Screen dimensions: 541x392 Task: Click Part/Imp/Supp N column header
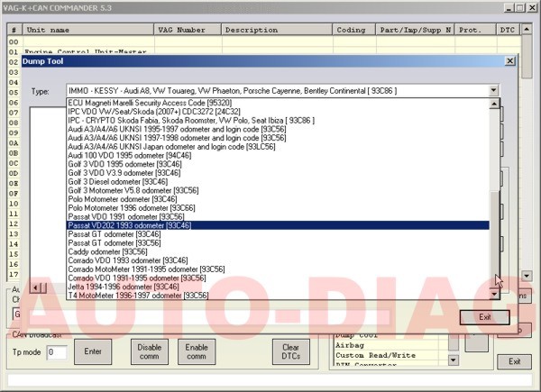pos(416,30)
